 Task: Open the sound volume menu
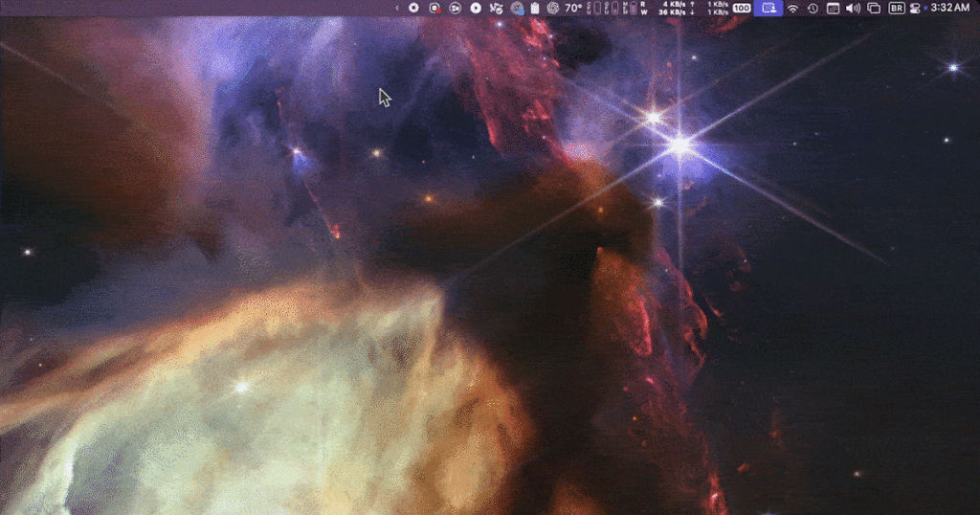pos(853,8)
